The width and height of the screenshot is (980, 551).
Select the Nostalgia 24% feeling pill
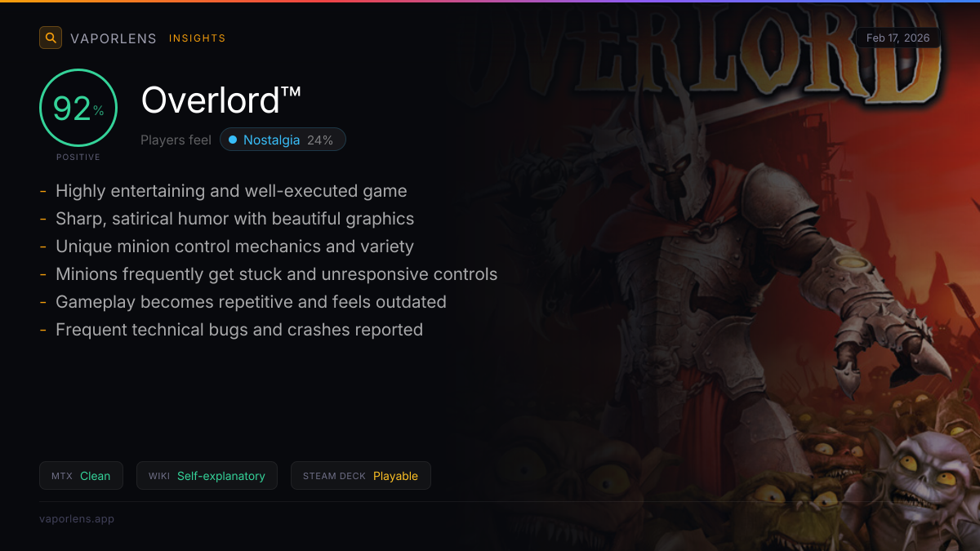coord(283,140)
